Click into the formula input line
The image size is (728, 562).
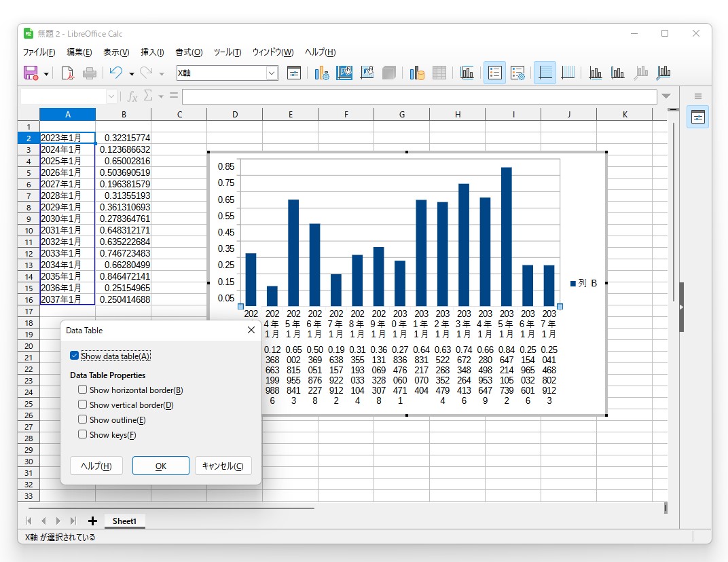419,96
